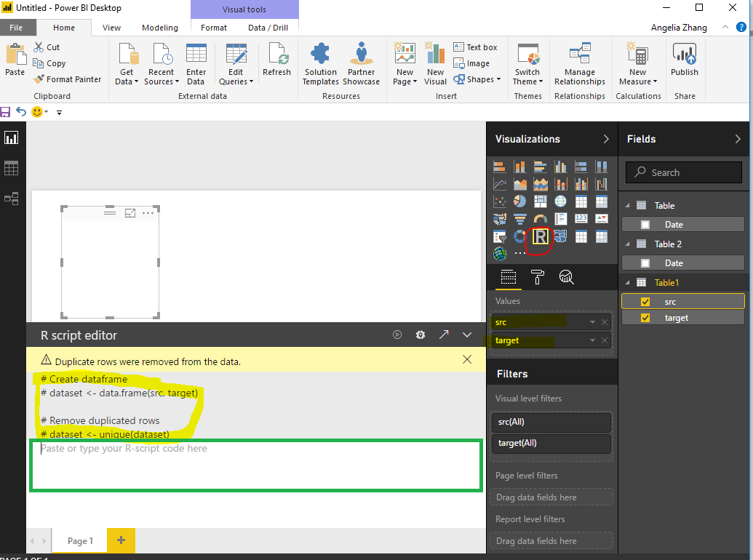
Task: Switch to Data view in left sidebar
Action: click(x=11, y=169)
